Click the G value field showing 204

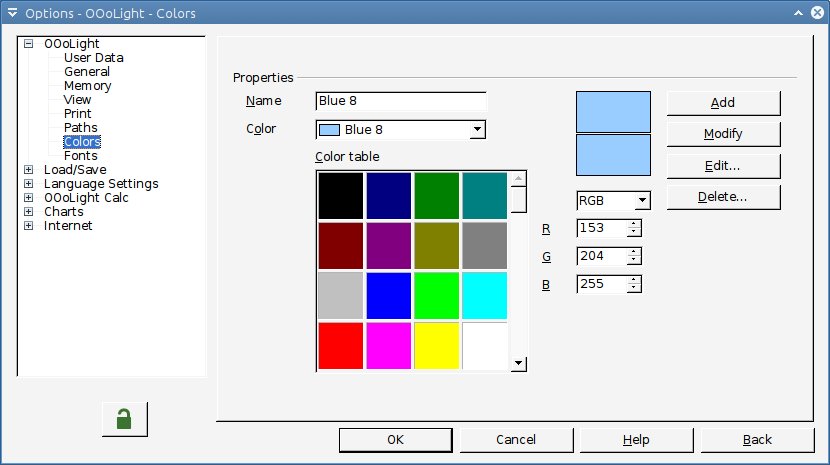[602, 256]
